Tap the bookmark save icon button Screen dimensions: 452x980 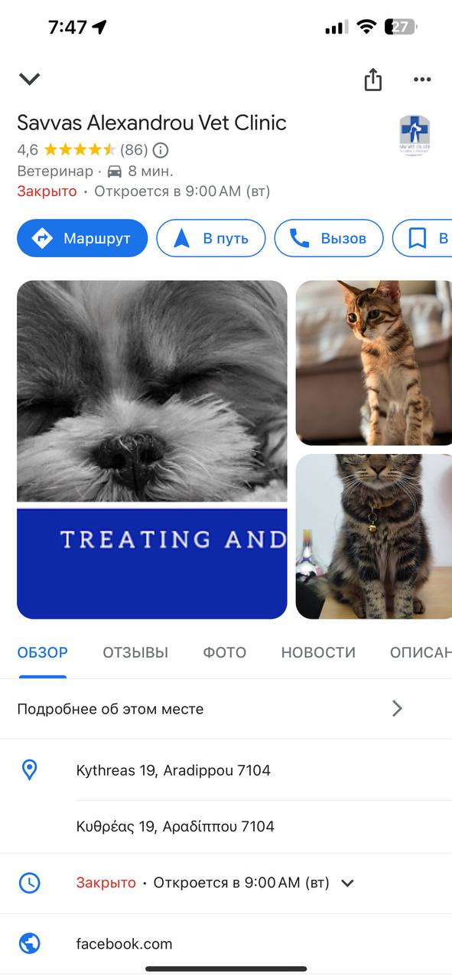pyautogui.click(x=422, y=238)
